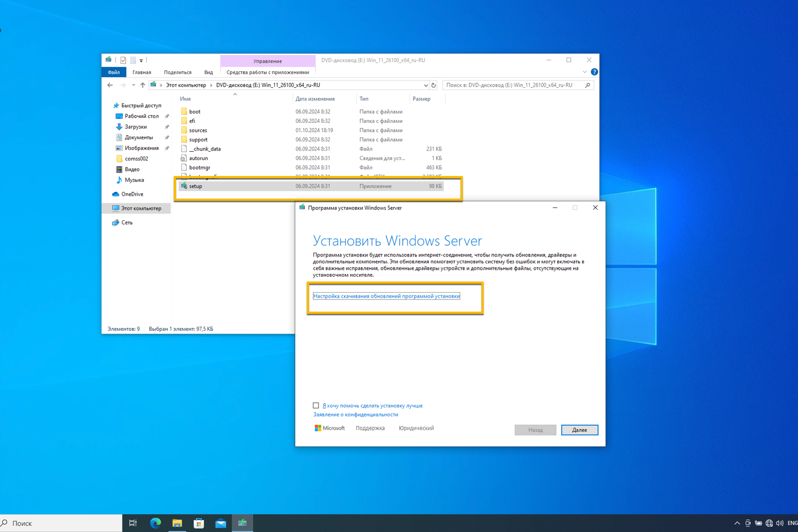
Task: Open network status tray icon
Action: (769, 523)
